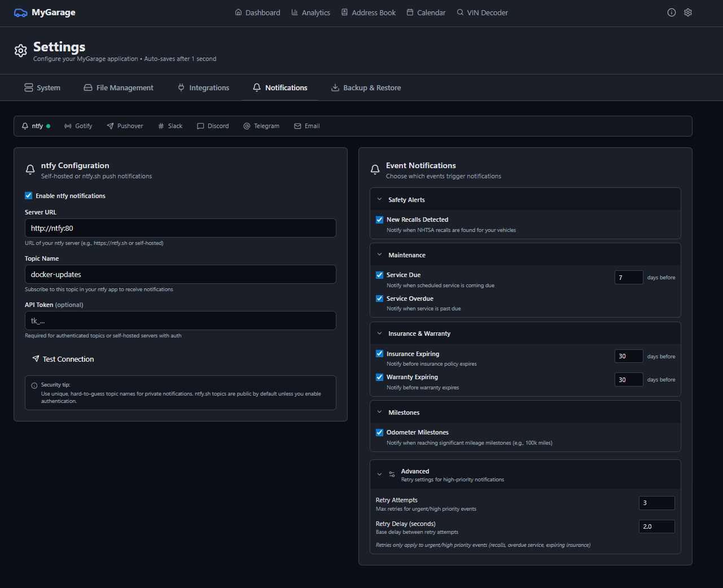723x588 pixels.
Task: Open the info icon in top bar
Action: click(x=671, y=12)
